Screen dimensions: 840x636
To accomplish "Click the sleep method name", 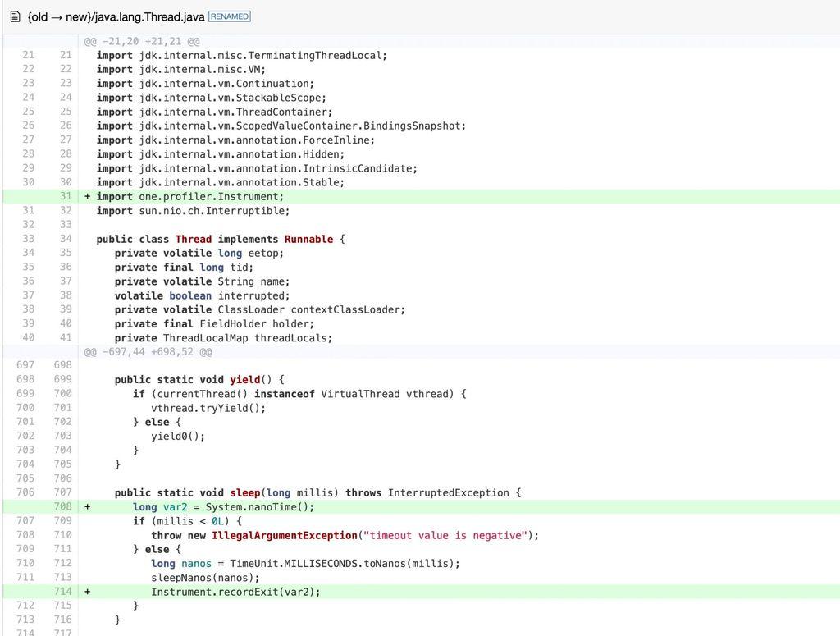I will tap(244, 493).
